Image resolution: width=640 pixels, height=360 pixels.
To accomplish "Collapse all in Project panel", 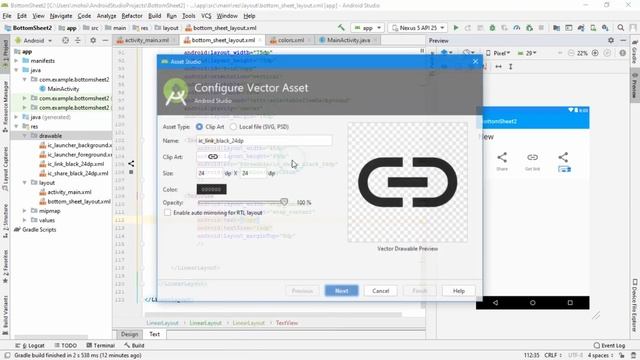I will click(x=78, y=40).
